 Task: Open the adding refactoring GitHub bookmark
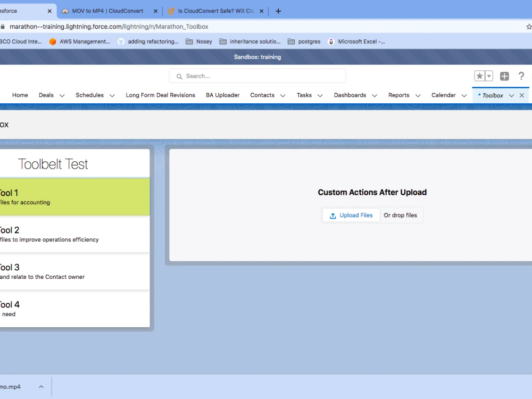tap(148, 41)
